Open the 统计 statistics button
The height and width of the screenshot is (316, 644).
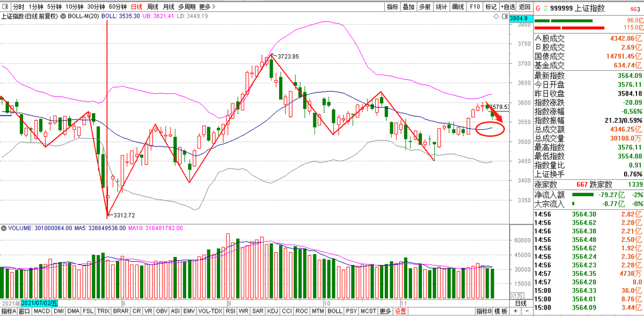[441, 7]
